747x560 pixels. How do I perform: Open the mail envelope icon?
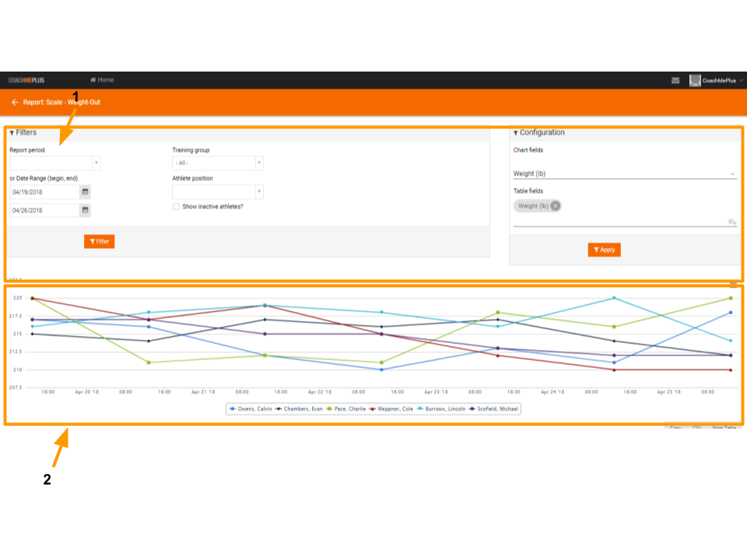pyautogui.click(x=675, y=80)
